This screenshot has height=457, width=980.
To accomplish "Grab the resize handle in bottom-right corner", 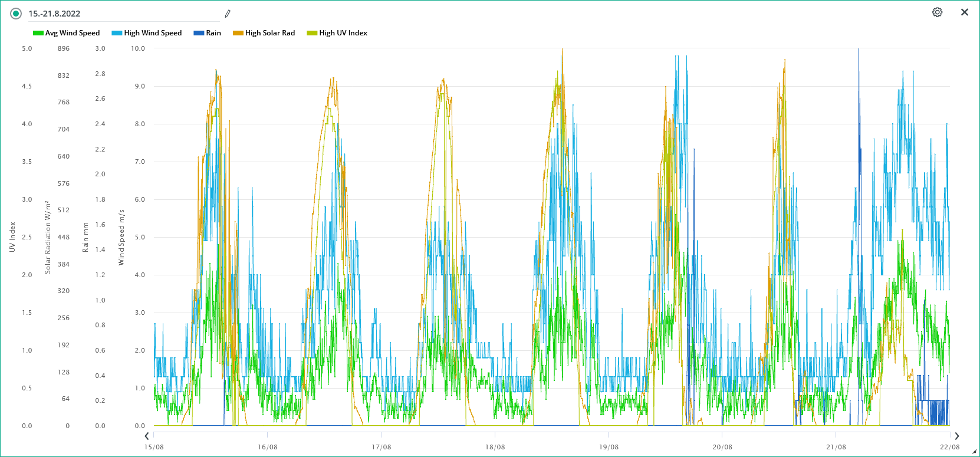I will coord(974,452).
